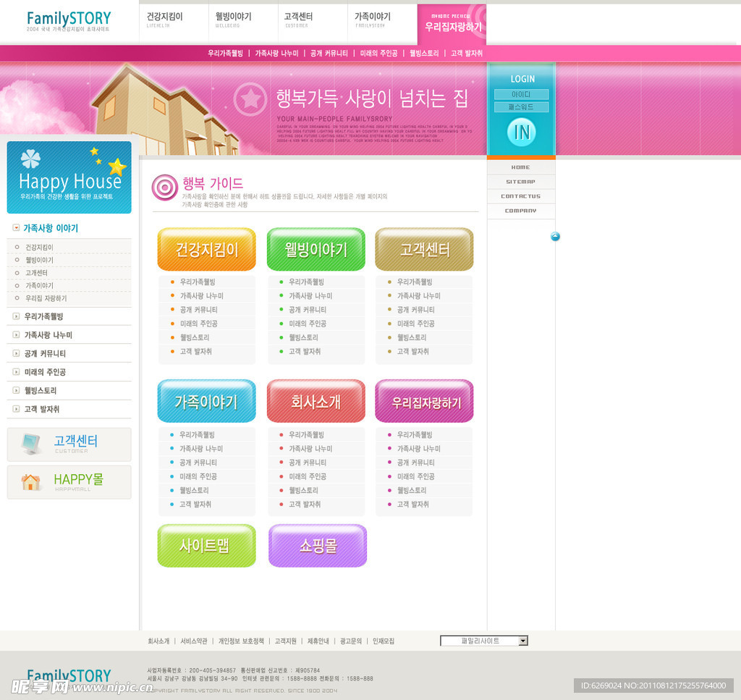Image resolution: width=741 pixels, height=700 pixels.
Task: Expand the 미래의 주인공 sidebar section
Action: pos(16,372)
